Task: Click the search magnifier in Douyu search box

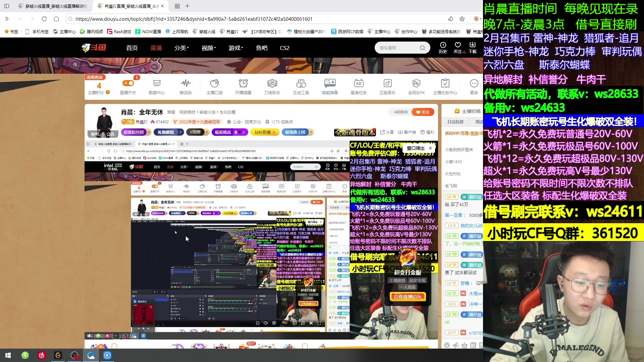Action: point(422,48)
